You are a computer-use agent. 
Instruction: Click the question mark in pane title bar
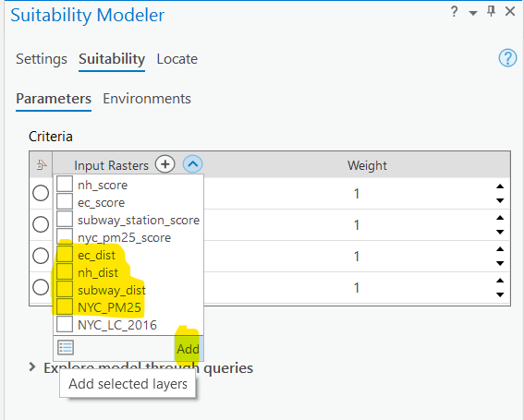(454, 12)
